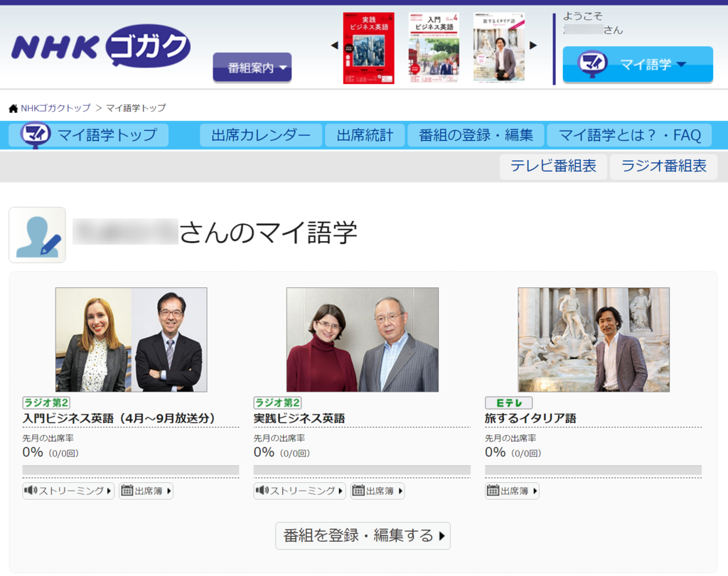The width and height of the screenshot is (728, 576).
Task: Open 出席簿 for 旅するイタリア語
Action: point(512,491)
